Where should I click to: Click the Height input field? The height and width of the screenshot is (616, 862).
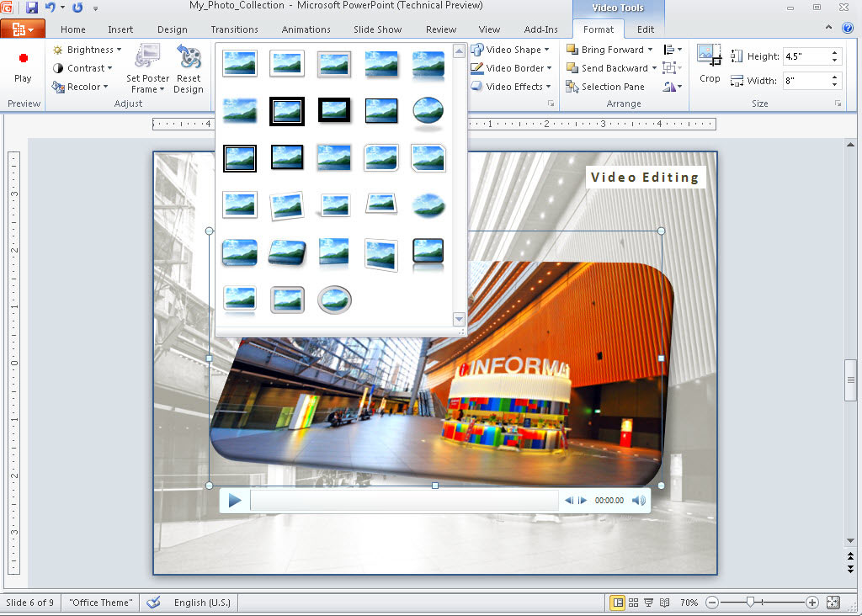[x=806, y=56]
